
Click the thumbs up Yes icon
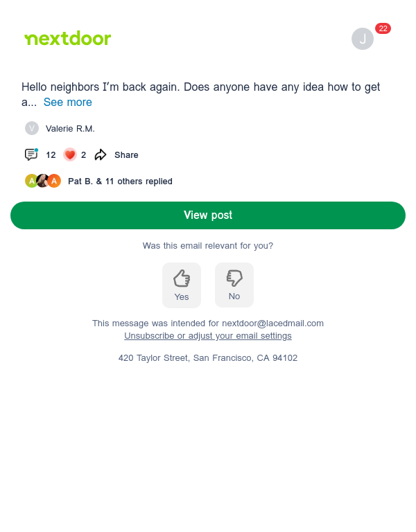182,278
